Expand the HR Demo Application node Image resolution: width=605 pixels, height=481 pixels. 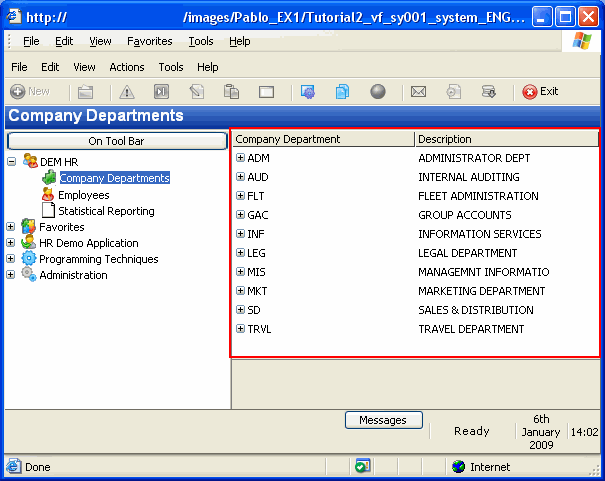click(11, 243)
